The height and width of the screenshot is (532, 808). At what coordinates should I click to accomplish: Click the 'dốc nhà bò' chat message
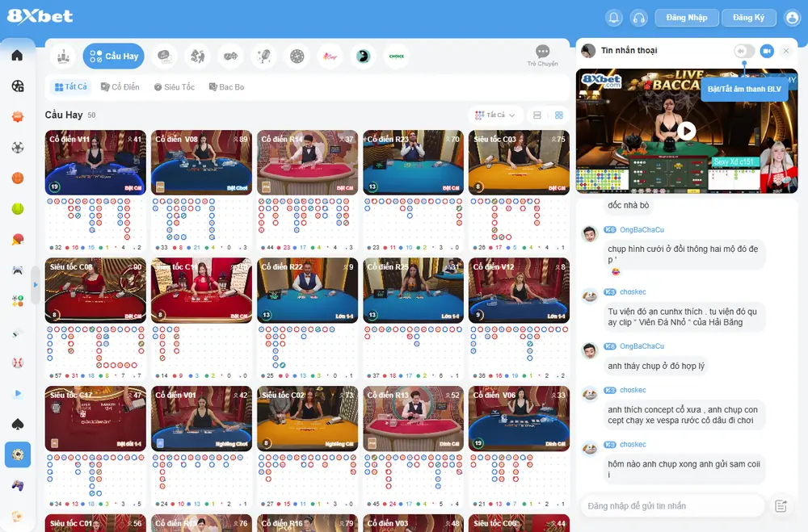[628, 205]
